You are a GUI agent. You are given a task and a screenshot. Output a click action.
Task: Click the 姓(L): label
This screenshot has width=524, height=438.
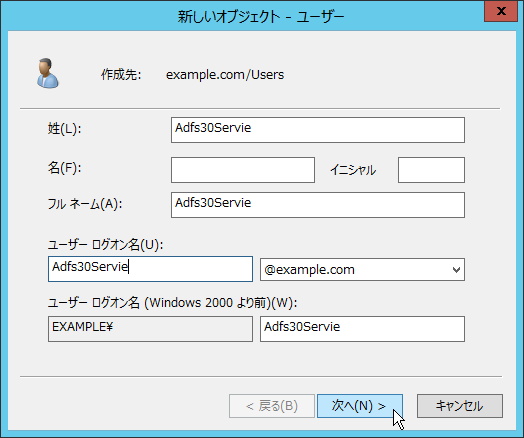click(64, 128)
